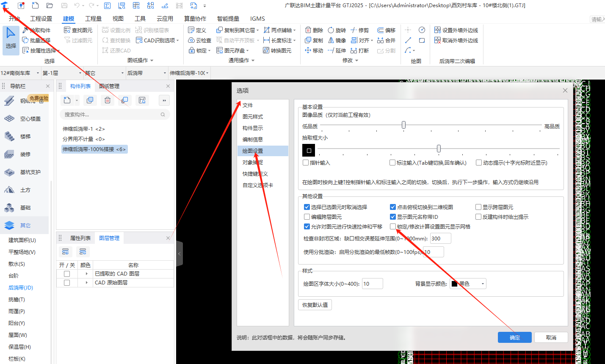Select the circle draw tool in 绘图 group

(422, 30)
